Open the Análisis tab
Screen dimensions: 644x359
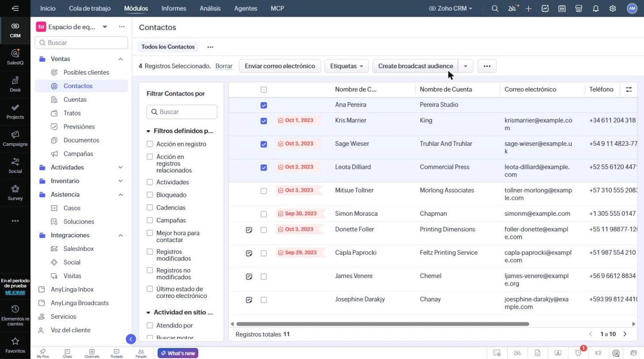click(x=210, y=8)
